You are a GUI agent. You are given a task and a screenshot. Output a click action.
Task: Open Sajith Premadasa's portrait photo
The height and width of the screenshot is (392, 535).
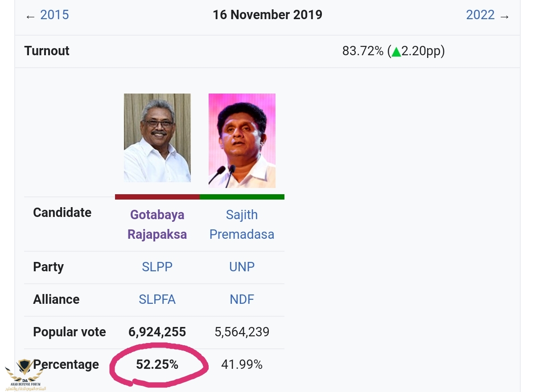(242, 140)
